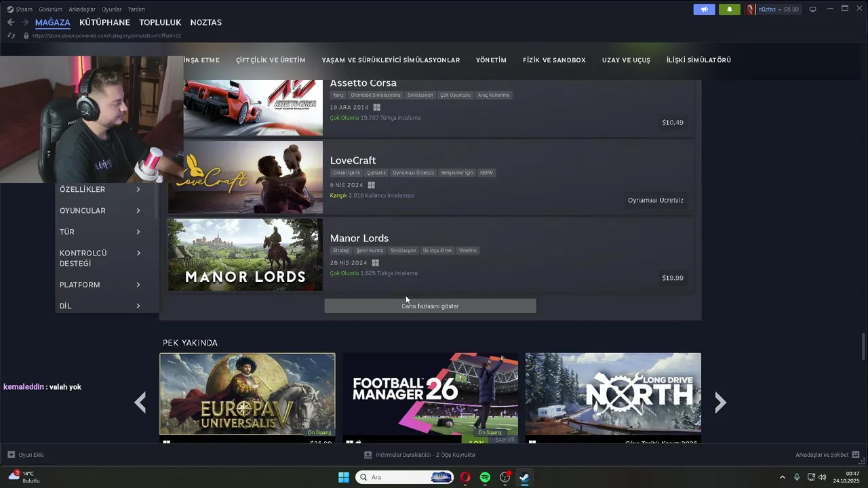Click the $19.99 price for Manor Lords

673,278
